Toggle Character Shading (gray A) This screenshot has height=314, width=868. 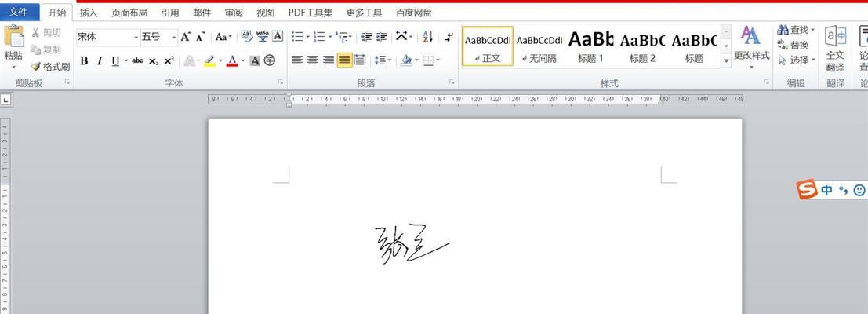pyautogui.click(x=255, y=60)
